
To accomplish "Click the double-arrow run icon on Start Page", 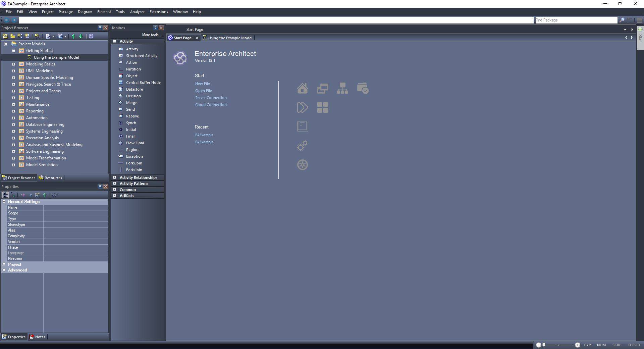I will pos(303,107).
